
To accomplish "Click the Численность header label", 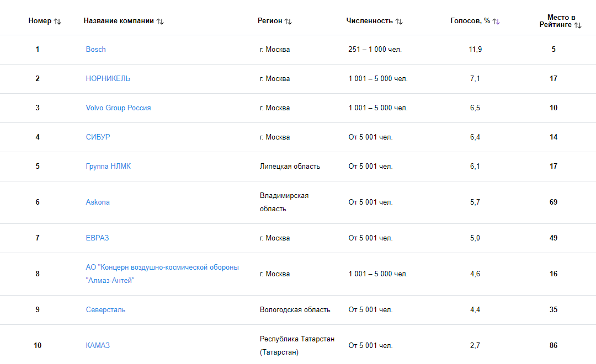I will tap(369, 20).
